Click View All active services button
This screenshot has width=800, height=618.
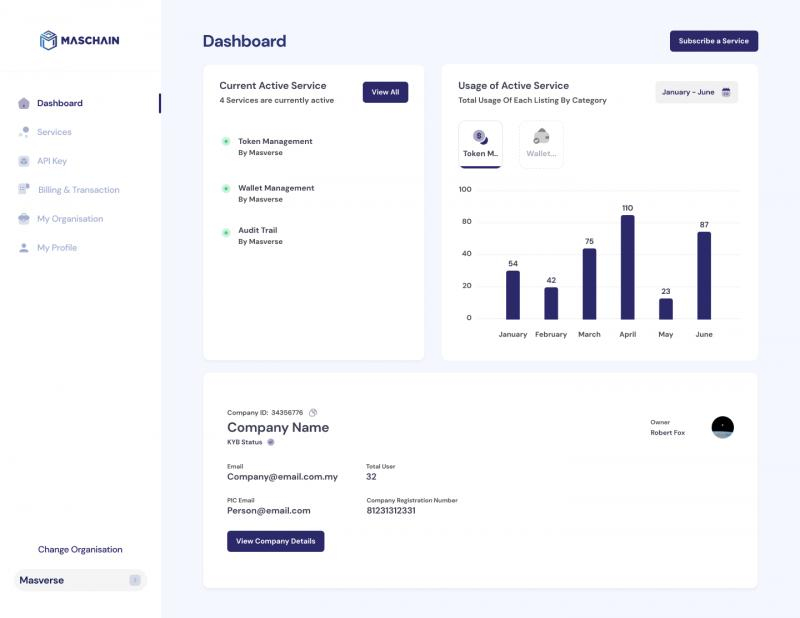(x=385, y=92)
